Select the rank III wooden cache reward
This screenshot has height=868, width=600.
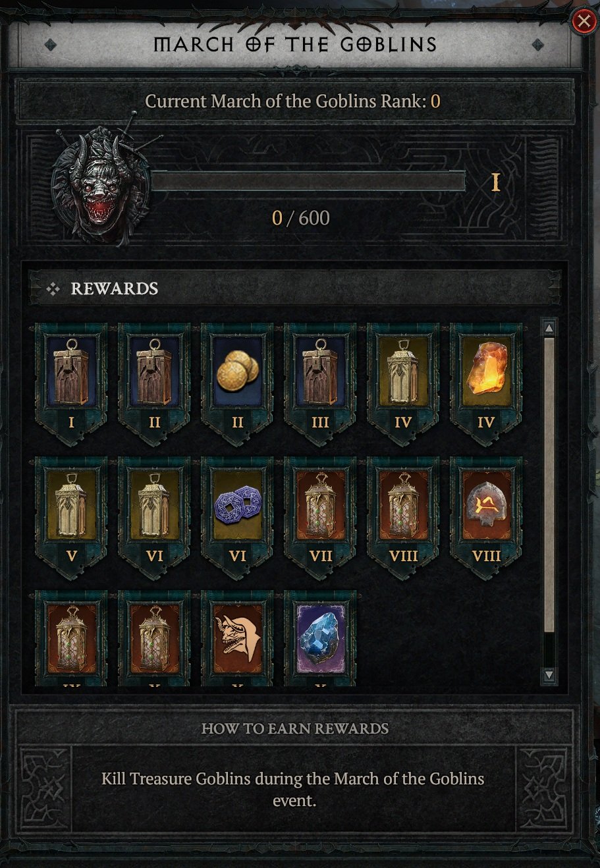[x=320, y=374]
